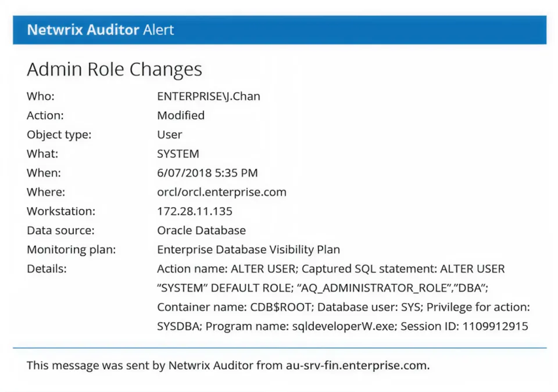Click the Oracle Database data source value
Screen dimensions: 558x392
201,231
